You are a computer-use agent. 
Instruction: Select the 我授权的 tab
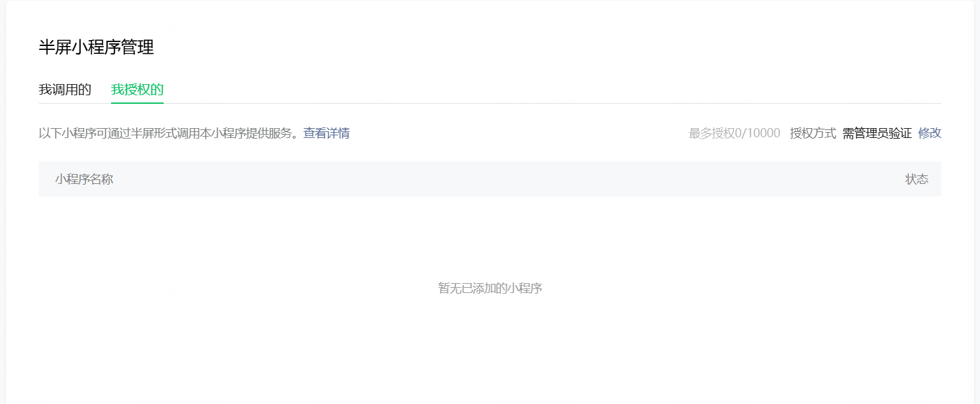(137, 90)
